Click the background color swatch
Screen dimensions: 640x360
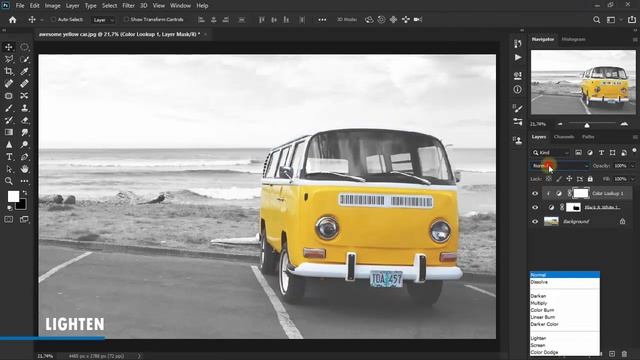tap(22, 205)
